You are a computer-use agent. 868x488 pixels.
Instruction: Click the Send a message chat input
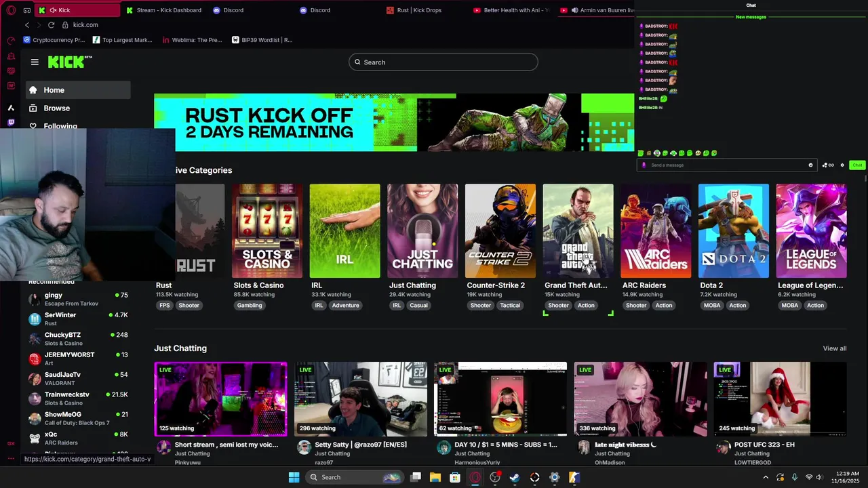tap(726, 165)
